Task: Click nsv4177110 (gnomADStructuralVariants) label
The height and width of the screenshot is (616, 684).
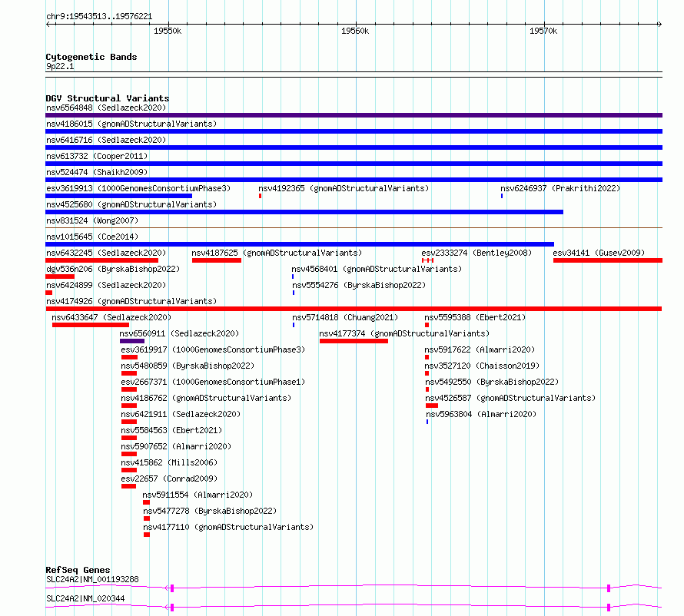Action: [x=228, y=527]
